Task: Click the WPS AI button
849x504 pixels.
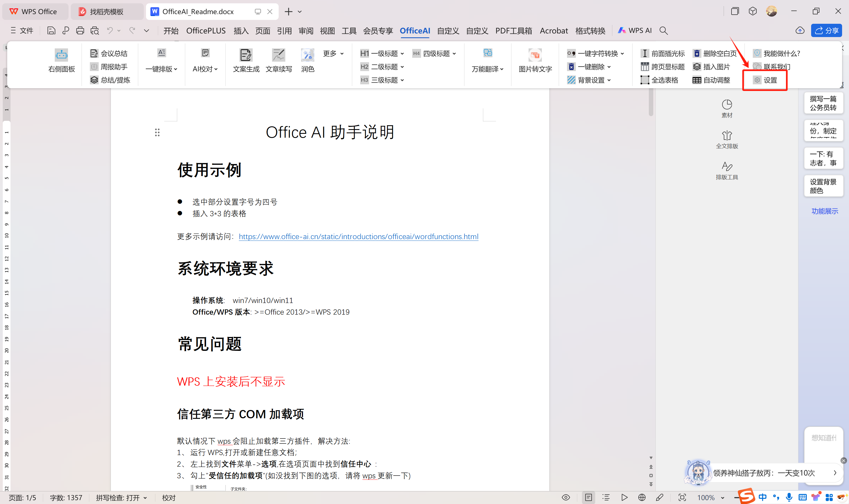Action: pos(634,31)
